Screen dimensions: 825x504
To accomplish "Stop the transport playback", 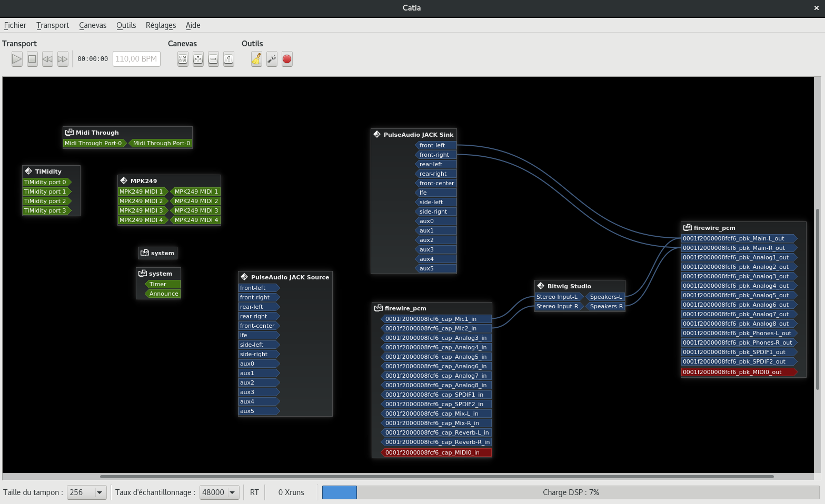I will pyautogui.click(x=32, y=59).
